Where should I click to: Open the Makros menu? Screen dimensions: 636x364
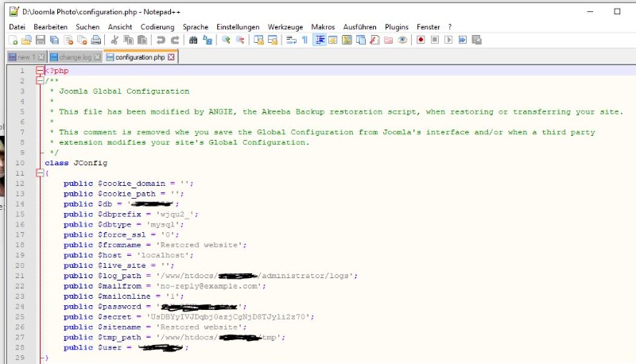point(324,27)
